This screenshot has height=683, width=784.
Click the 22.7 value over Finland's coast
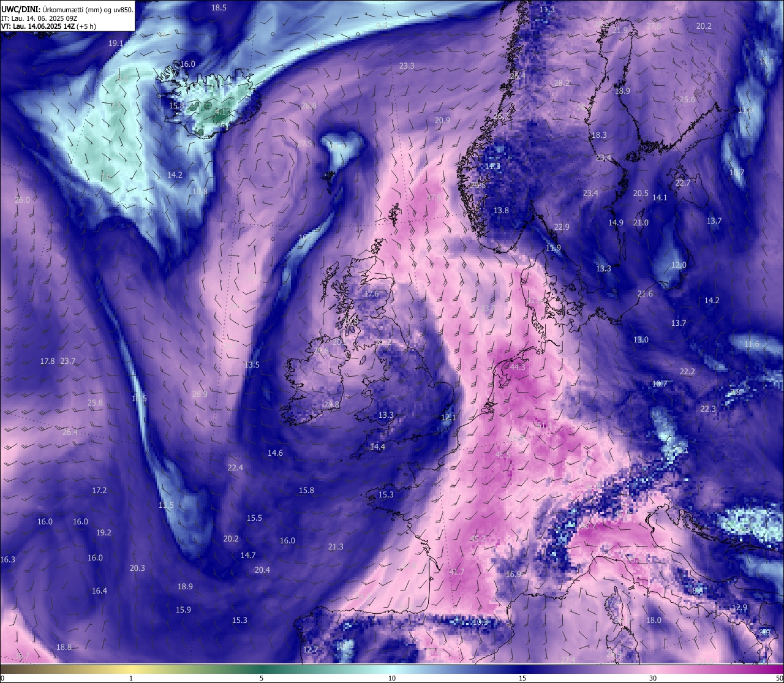click(x=683, y=183)
